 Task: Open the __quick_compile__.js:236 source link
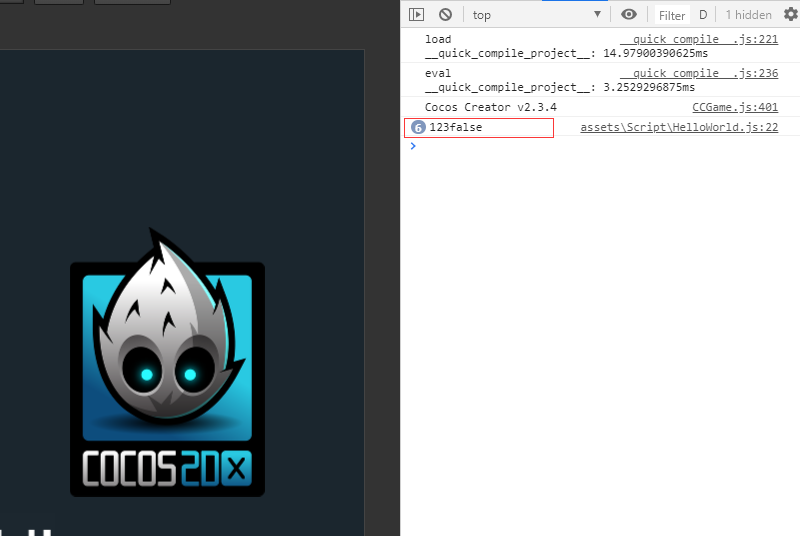click(699, 73)
